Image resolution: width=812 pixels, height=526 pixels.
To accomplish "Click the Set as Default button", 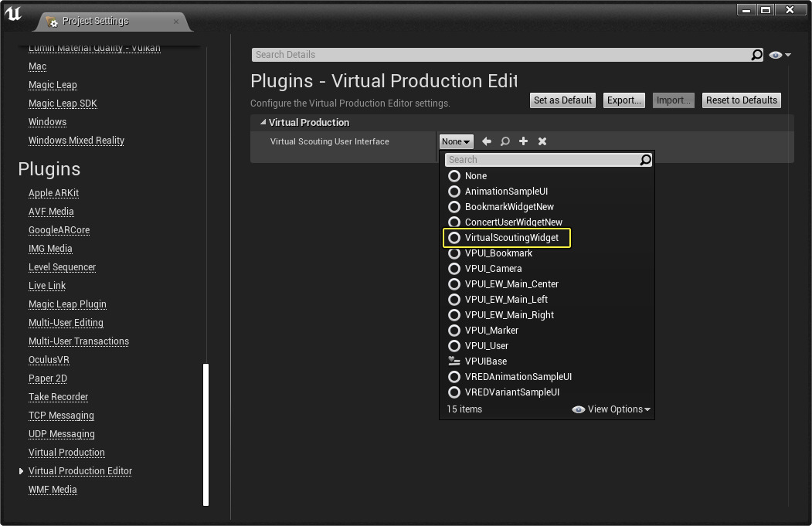I will tap(562, 100).
